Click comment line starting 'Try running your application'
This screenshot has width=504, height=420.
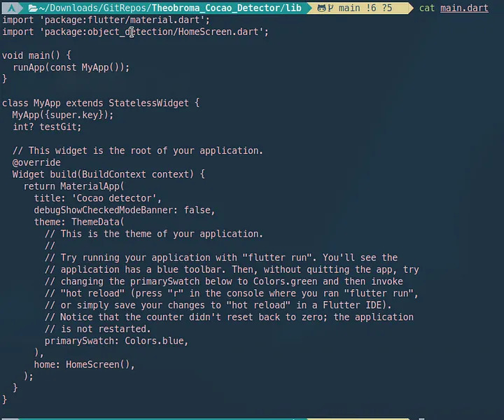pos(221,258)
